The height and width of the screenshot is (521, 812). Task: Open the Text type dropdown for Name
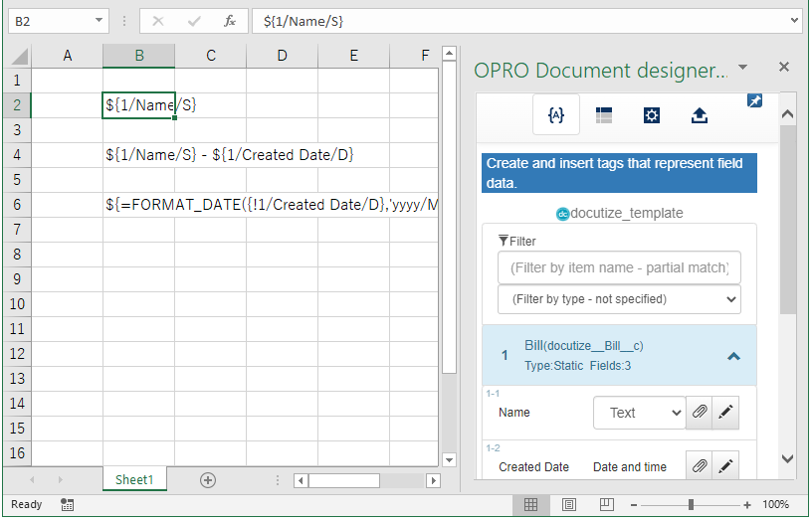(639, 413)
